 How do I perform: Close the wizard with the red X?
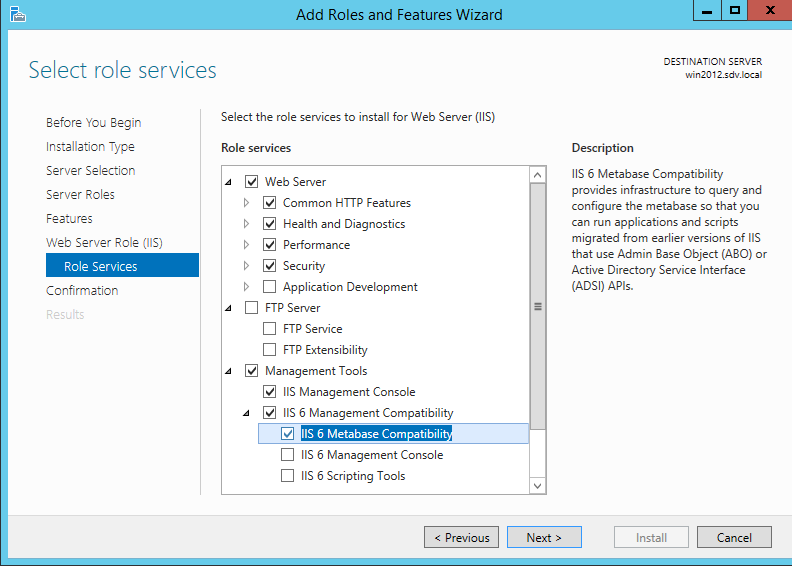[x=770, y=11]
